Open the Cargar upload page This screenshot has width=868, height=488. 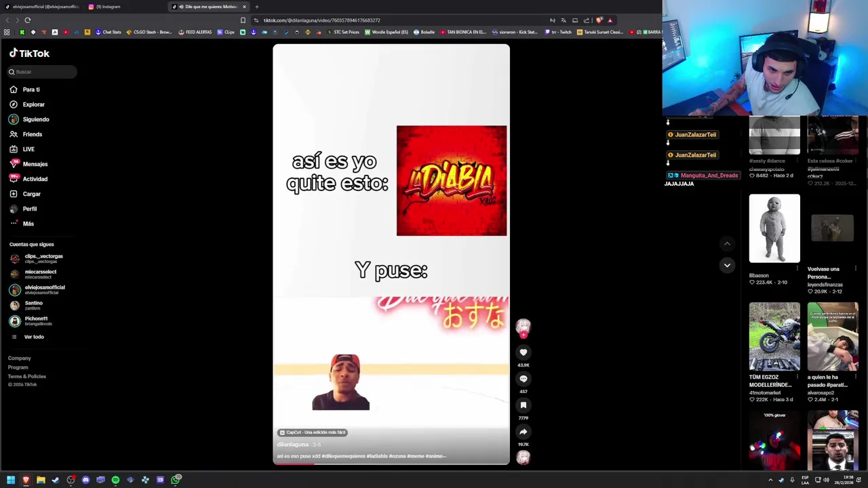[25, 194]
